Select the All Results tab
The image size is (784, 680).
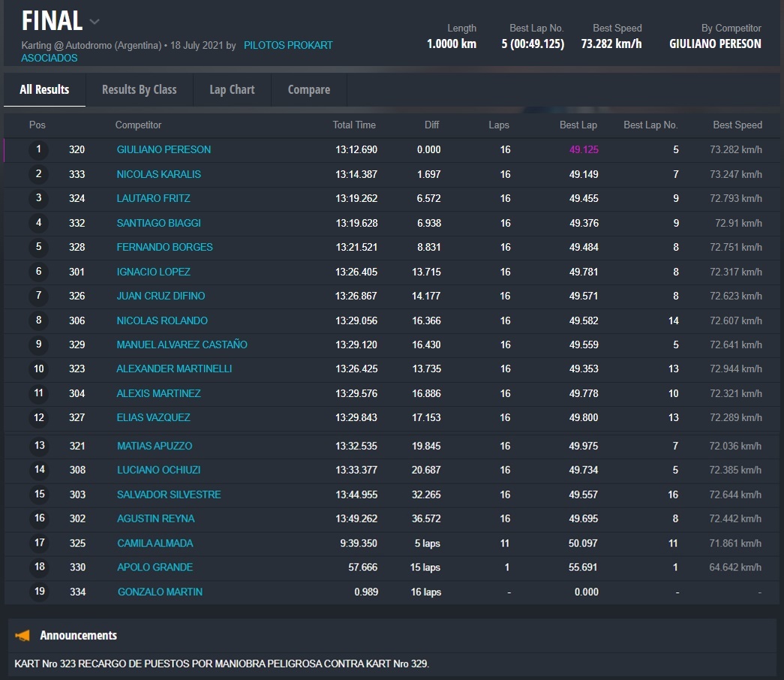click(x=44, y=89)
